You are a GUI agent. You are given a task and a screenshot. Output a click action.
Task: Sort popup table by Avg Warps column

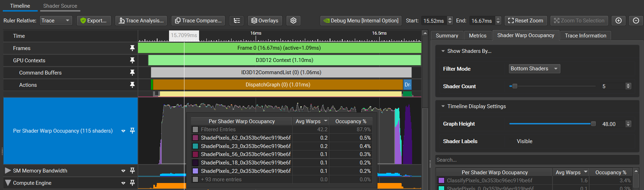click(311, 121)
